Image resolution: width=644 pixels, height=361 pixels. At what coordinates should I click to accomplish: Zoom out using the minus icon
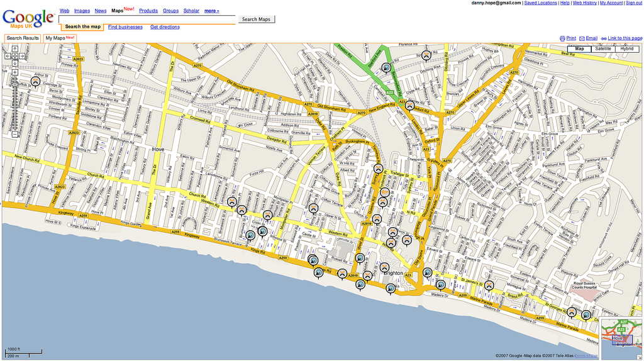[15, 134]
